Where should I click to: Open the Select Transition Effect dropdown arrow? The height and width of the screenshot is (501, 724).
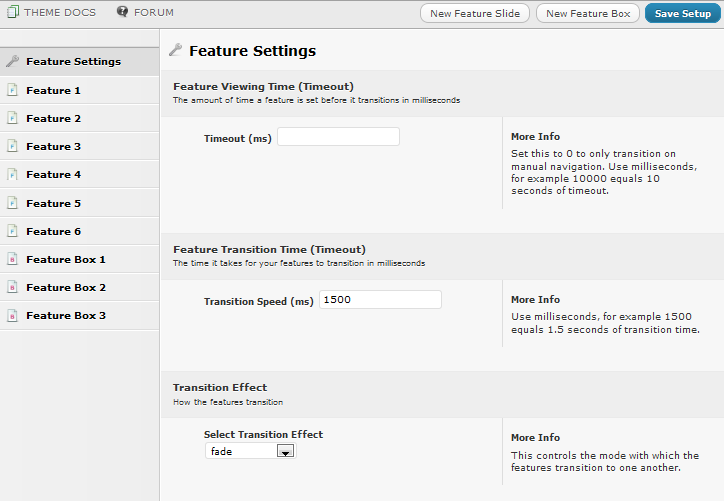[x=285, y=451]
